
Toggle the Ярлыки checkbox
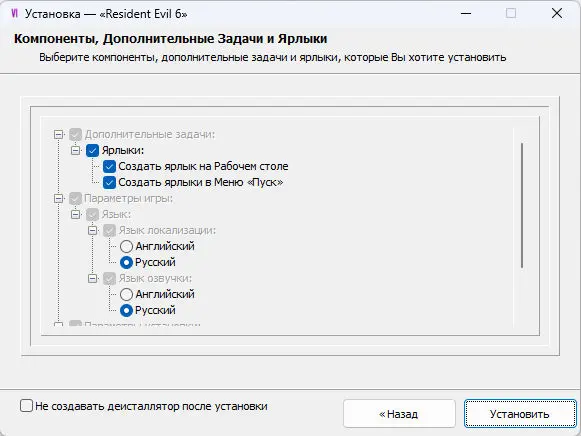92,150
